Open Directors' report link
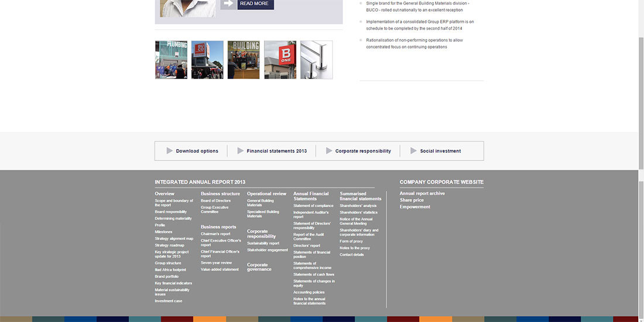The width and height of the screenshot is (644, 322). [307, 246]
